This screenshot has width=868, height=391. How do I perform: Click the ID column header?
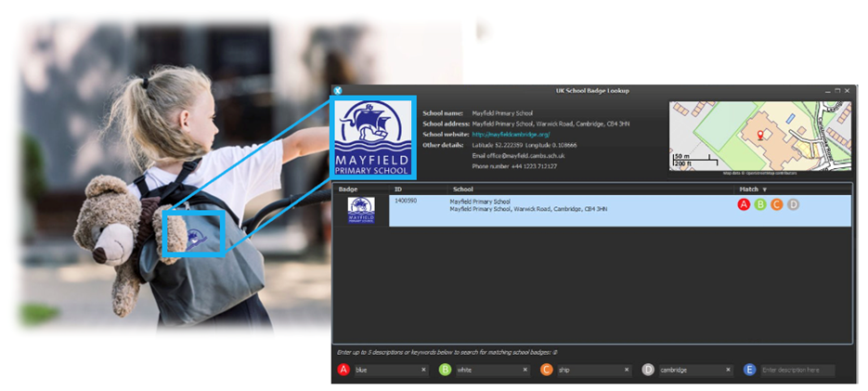398,189
